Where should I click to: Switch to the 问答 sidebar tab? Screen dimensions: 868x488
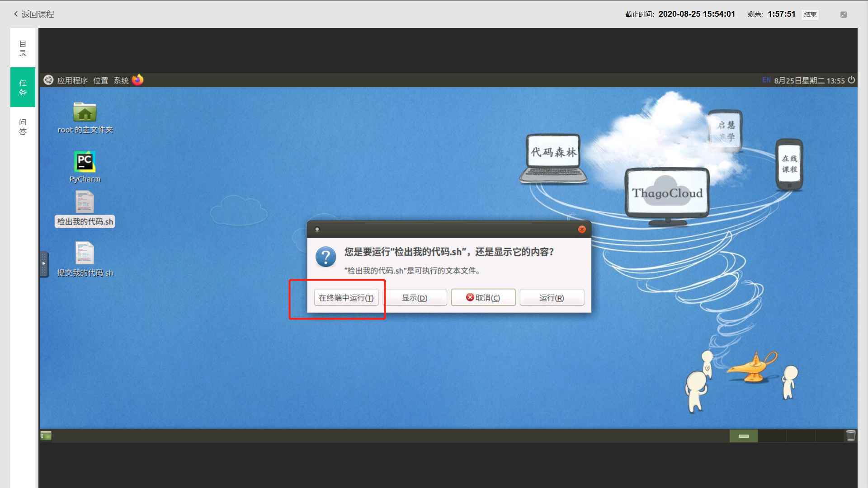pyautogui.click(x=23, y=127)
